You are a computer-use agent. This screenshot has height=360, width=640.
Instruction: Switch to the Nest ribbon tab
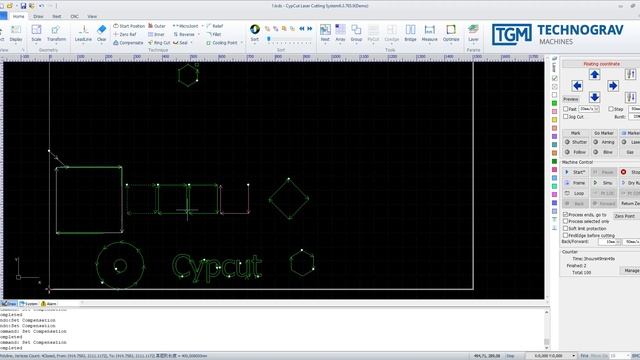[x=57, y=16]
